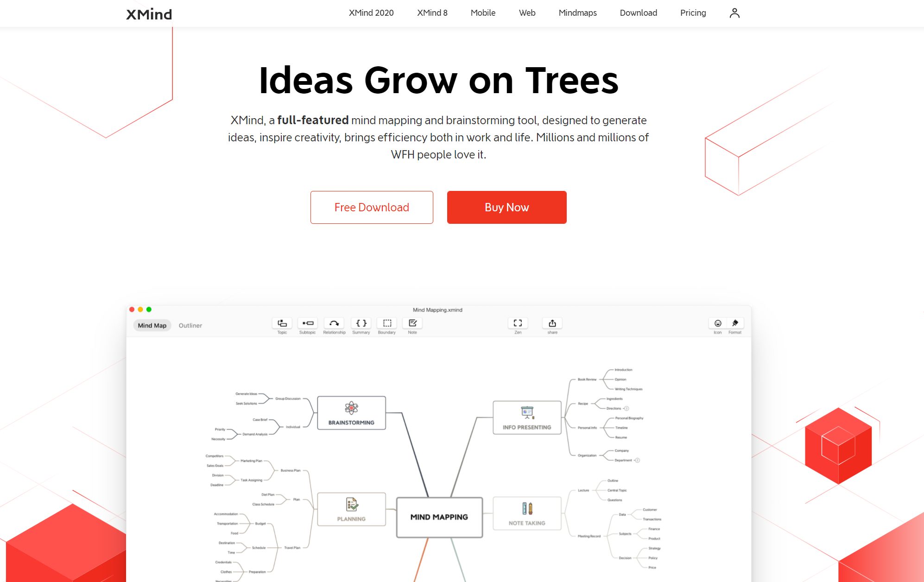Click the Subjects subtopic
Viewport: 924px width, 582px height.
pyautogui.click(x=625, y=534)
